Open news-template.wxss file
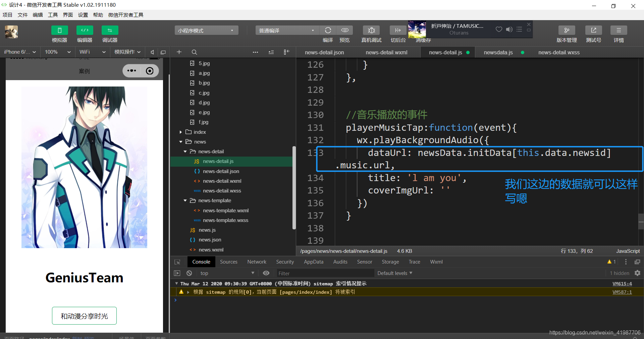644x339 pixels. pos(225,220)
